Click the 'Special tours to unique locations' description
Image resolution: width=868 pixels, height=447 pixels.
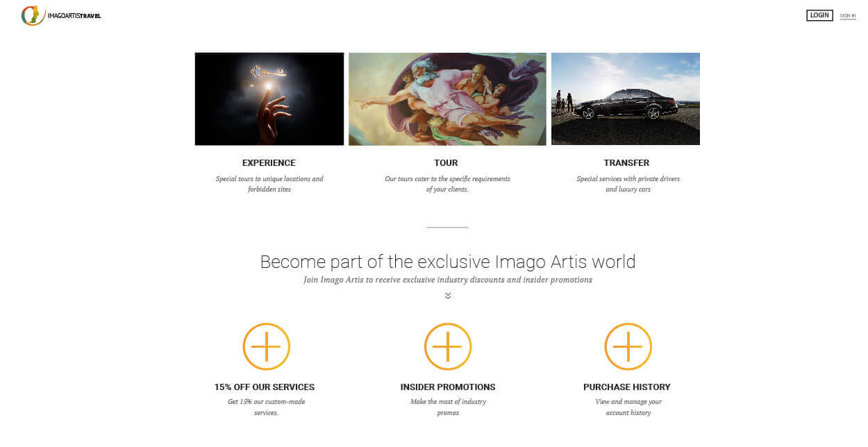point(269,184)
